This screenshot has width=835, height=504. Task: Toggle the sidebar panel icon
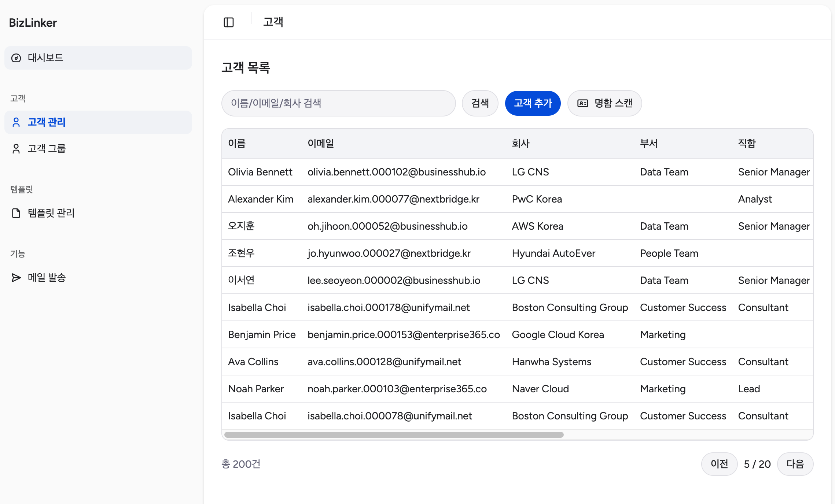point(228,22)
